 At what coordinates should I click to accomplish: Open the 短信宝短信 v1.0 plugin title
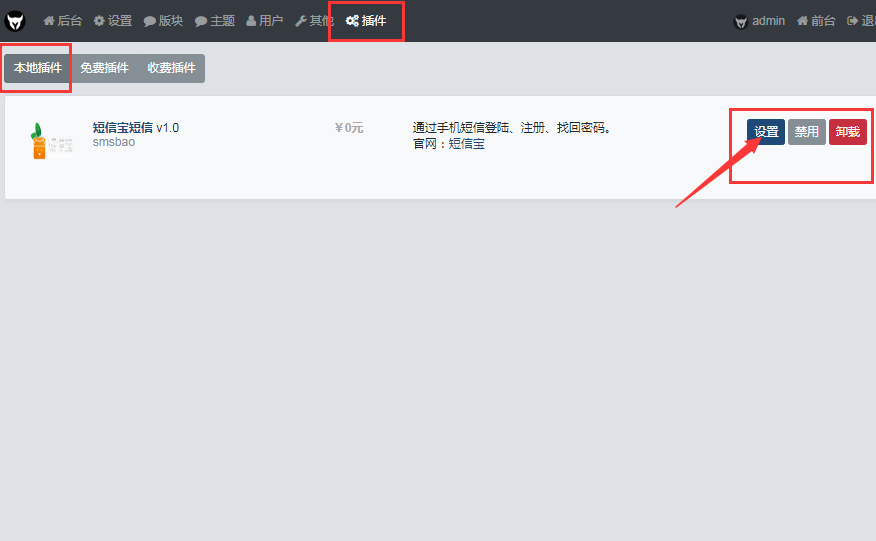click(x=135, y=128)
